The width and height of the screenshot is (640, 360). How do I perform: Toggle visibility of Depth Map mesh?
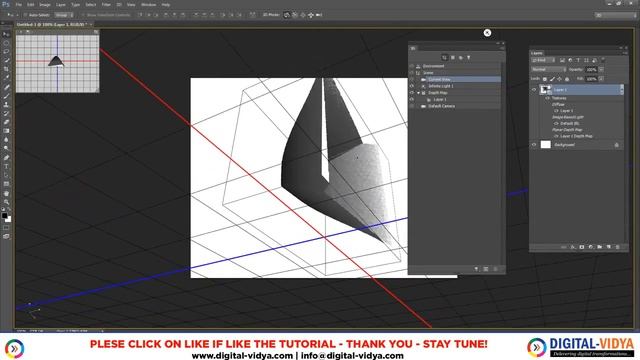[412, 93]
